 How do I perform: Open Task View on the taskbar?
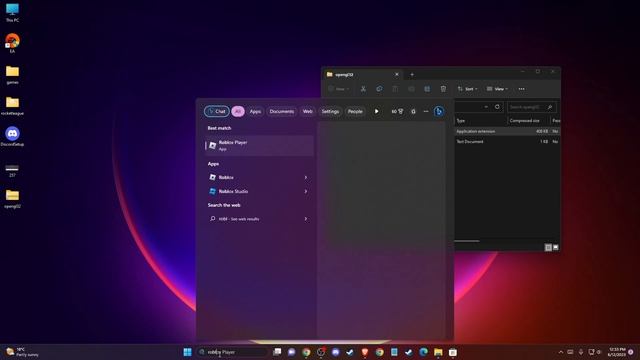pos(277,352)
